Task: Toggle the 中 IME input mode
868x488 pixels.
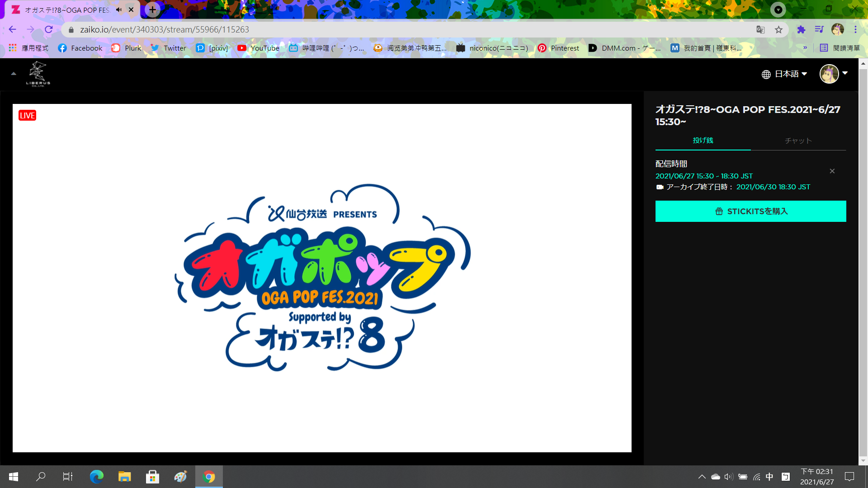Action: (x=769, y=477)
